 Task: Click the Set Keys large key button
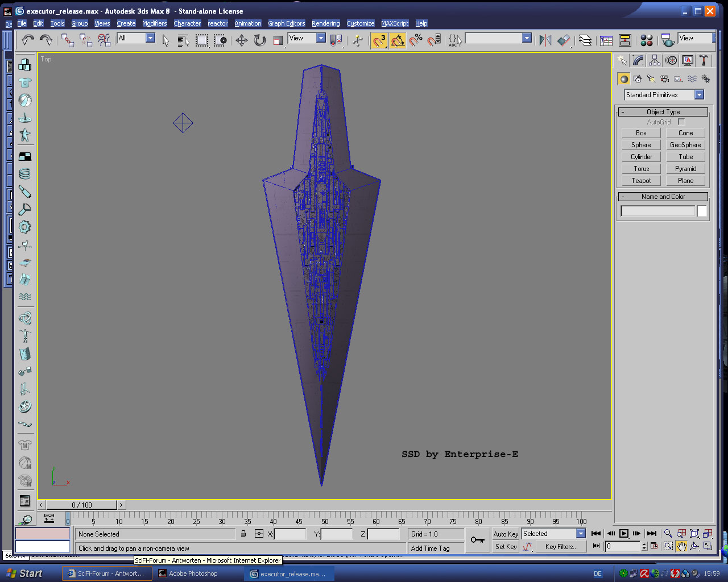pyautogui.click(x=478, y=540)
